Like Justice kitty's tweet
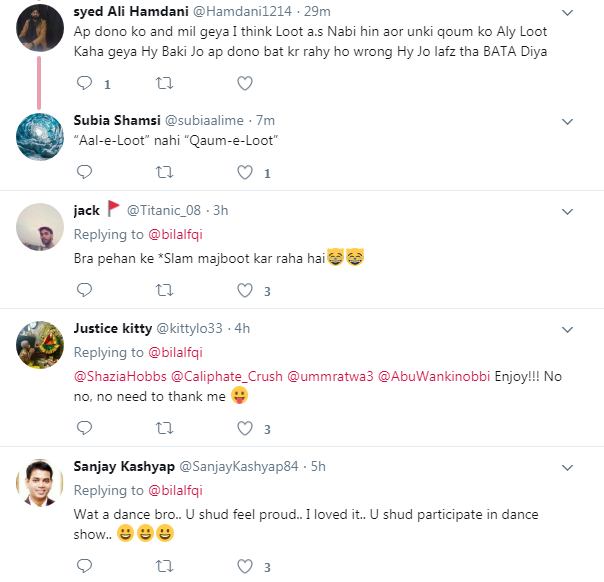604x582 pixels. [x=245, y=429]
